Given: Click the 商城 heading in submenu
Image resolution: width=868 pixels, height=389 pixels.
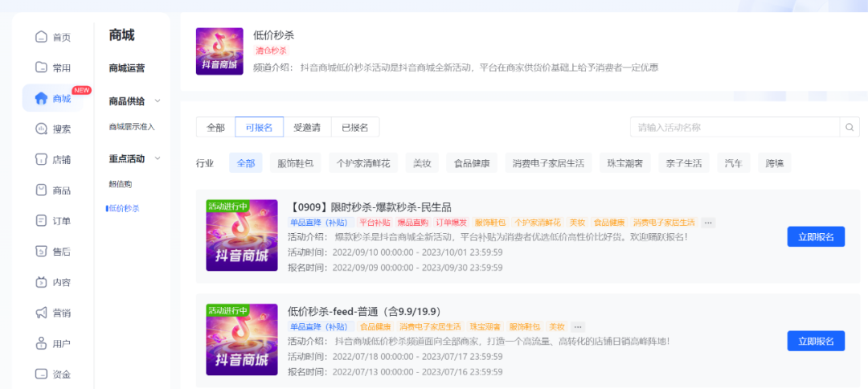Looking at the screenshot, I should pos(122,35).
